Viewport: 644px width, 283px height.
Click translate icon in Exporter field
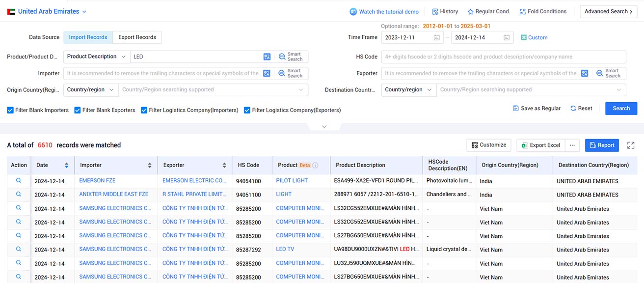pyautogui.click(x=585, y=73)
